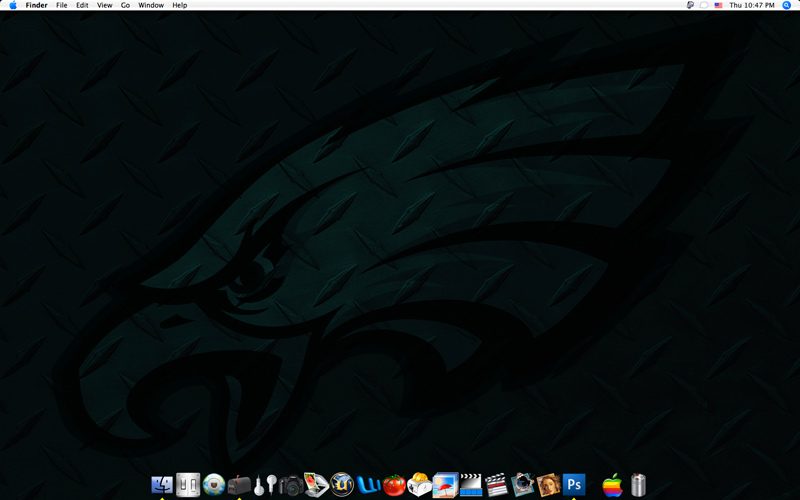The height and width of the screenshot is (500, 800).
Task: Open the File menu
Action: pos(62,5)
